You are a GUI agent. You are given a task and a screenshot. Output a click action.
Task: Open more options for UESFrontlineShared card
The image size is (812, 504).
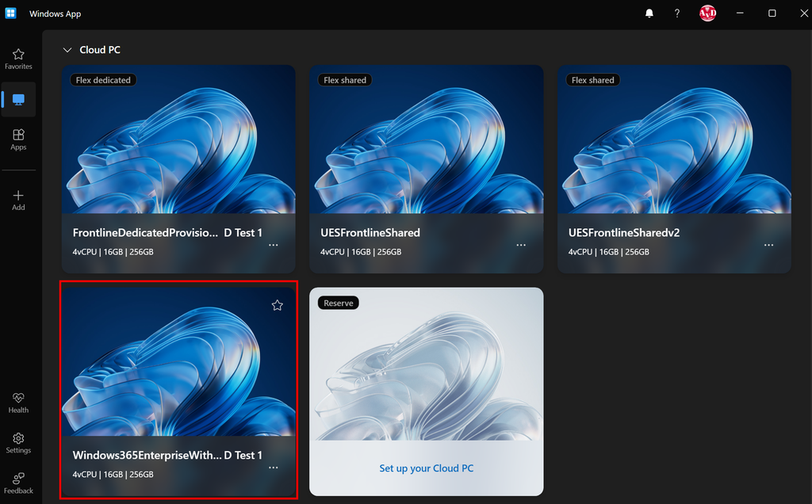520,245
